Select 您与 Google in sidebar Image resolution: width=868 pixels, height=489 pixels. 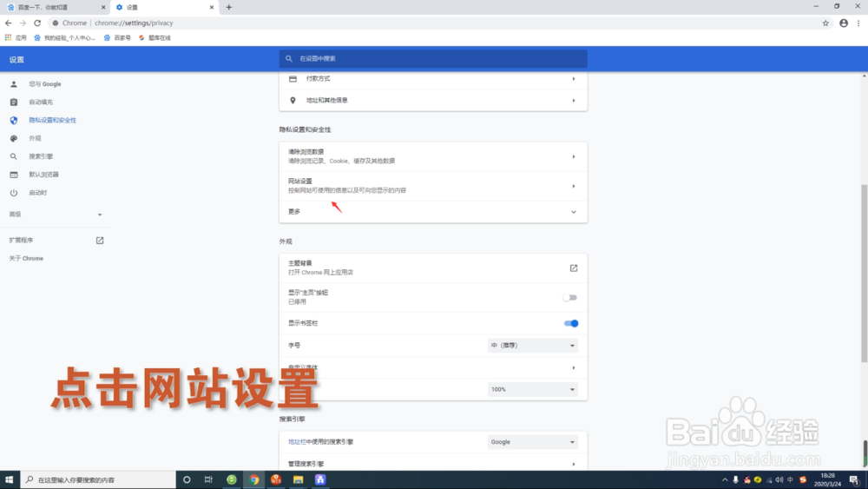pyautogui.click(x=45, y=84)
